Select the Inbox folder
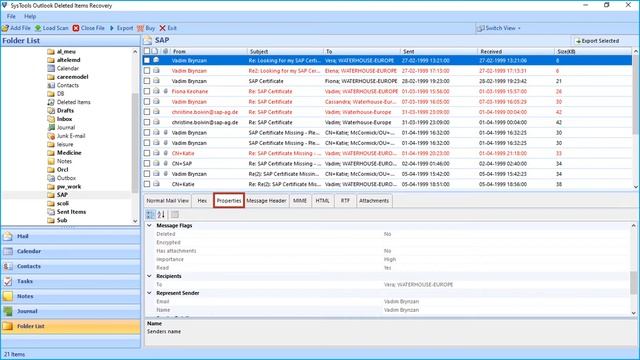Image resolution: width=640 pixels, height=360 pixels. click(x=60, y=119)
